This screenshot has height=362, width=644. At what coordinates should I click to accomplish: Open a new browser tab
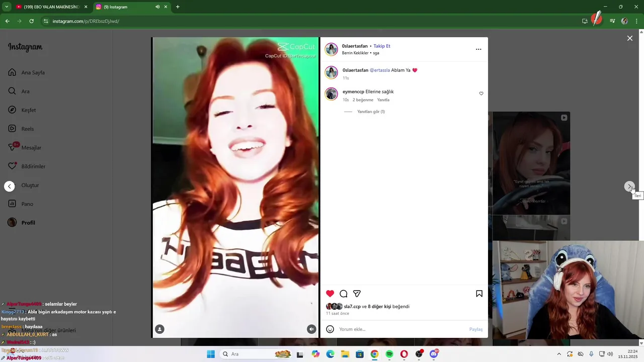pyautogui.click(x=178, y=7)
